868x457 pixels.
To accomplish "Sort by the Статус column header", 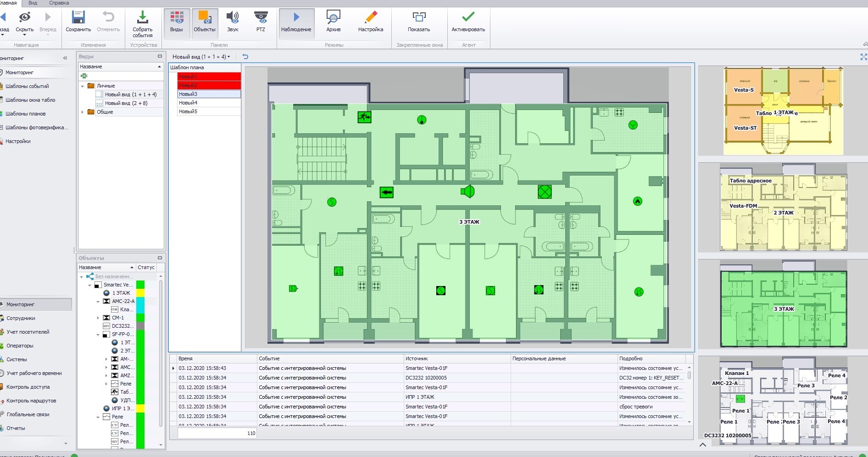I will (146, 267).
